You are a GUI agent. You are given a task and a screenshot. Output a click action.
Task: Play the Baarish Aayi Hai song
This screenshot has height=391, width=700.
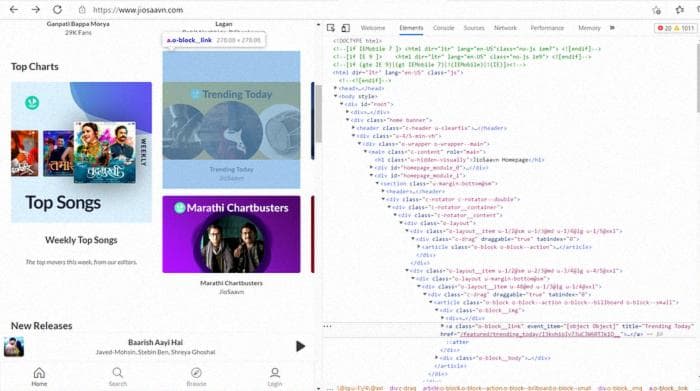[300, 346]
